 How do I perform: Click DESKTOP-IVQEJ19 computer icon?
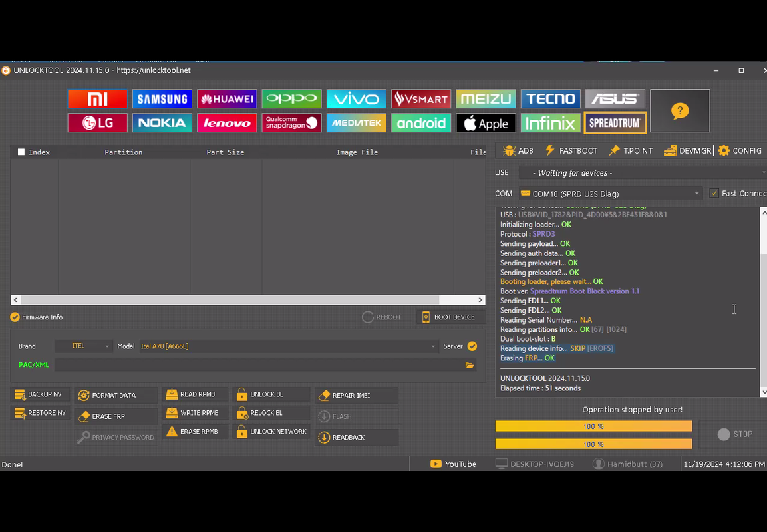coord(502,464)
